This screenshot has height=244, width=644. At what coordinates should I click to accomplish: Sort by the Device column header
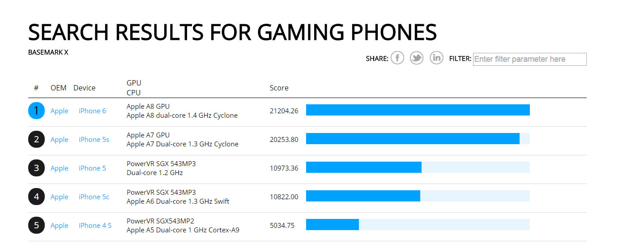[85, 88]
